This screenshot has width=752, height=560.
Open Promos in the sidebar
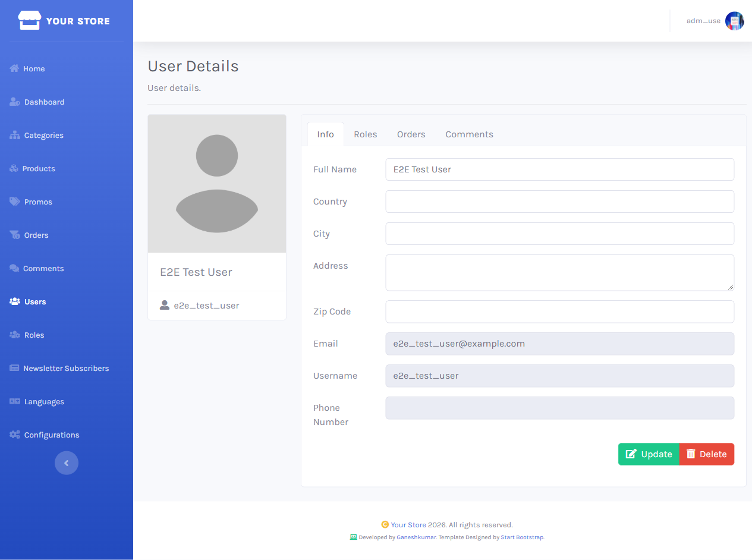tap(67, 202)
